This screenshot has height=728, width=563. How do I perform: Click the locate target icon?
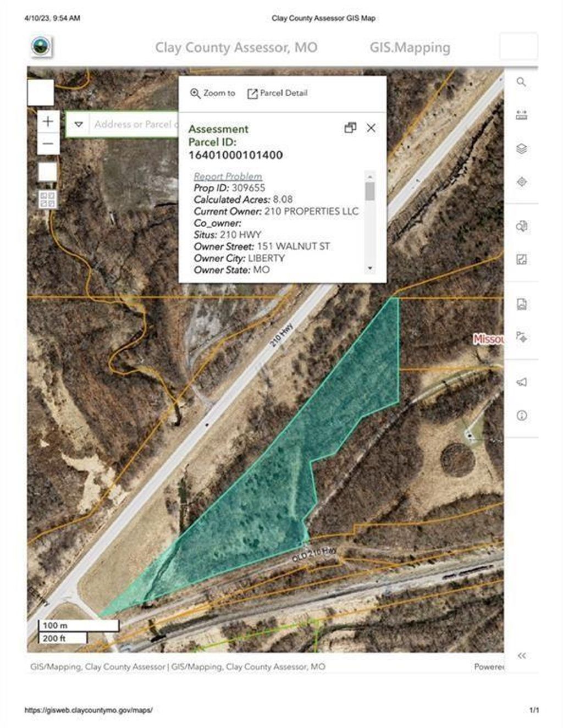(521, 182)
